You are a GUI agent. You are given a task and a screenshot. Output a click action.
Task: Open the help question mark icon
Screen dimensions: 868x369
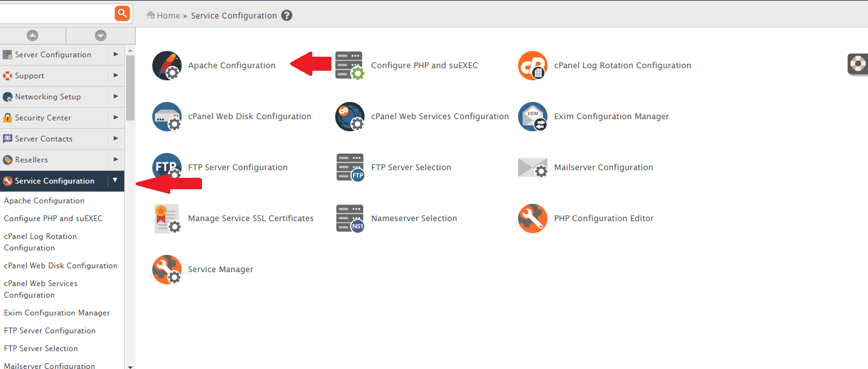tap(287, 15)
